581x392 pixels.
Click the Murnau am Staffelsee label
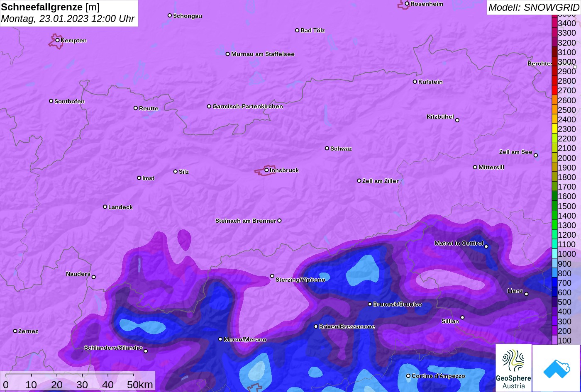263,54
